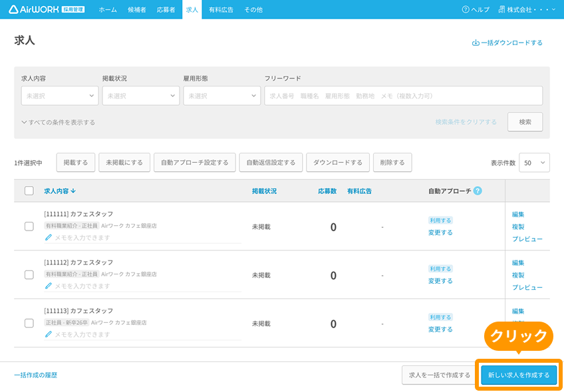This screenshot has width=564, height=392.
Task: Click 自動返信設定する button
Action: (271, 162)
